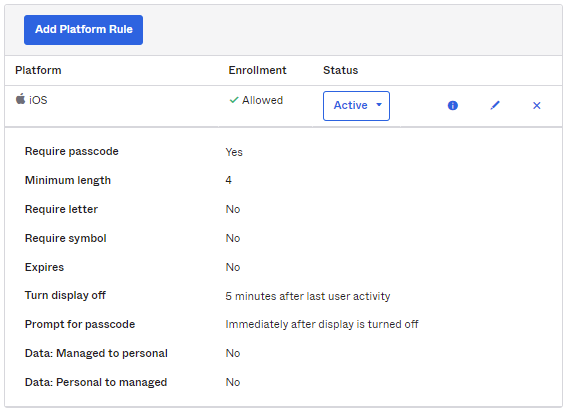The image size is (565, 410).
Task: Click '5 minutes after last user activity'
Action: (308, 296)
